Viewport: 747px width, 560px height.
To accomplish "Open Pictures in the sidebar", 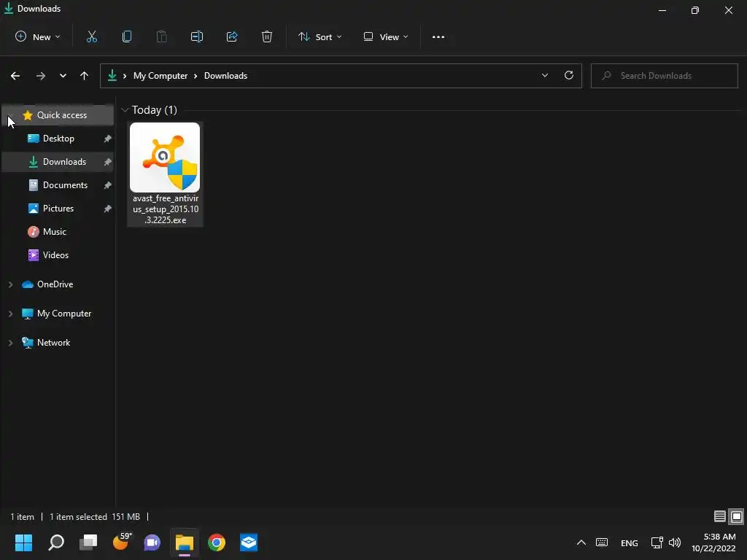I will tap(58, 209).
